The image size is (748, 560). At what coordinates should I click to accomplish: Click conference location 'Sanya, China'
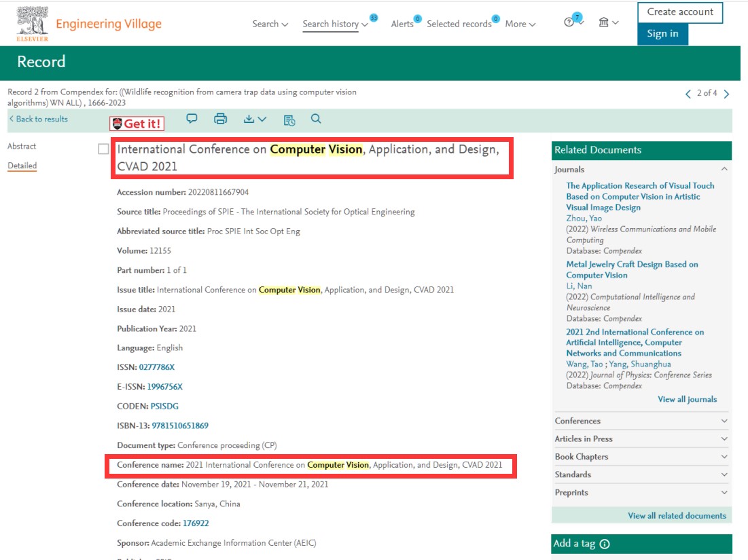point(217,504)
